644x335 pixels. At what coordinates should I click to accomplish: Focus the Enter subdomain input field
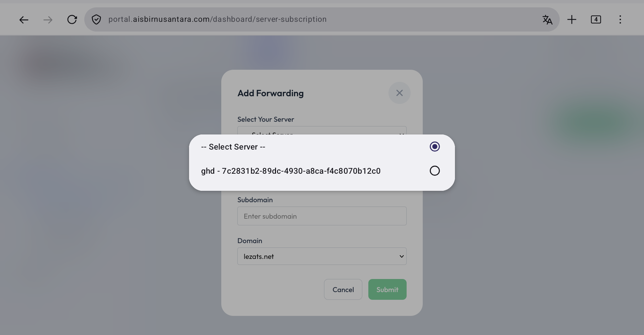point(322,216)
